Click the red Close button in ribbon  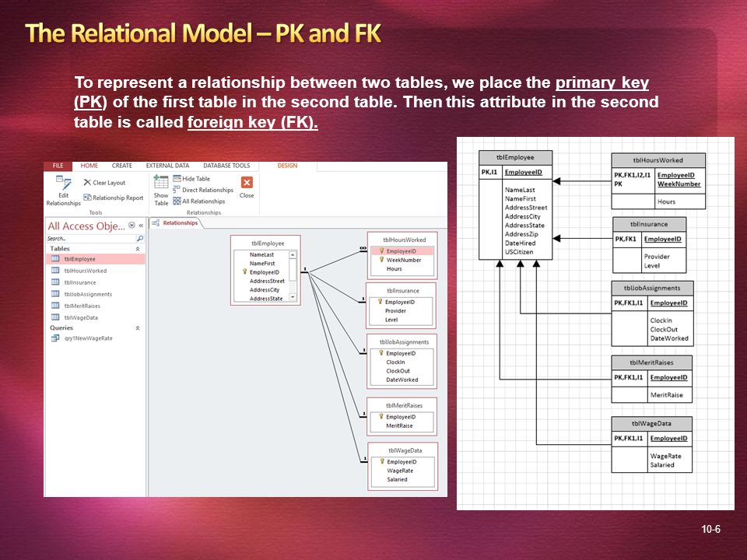(x=247, y=182)
